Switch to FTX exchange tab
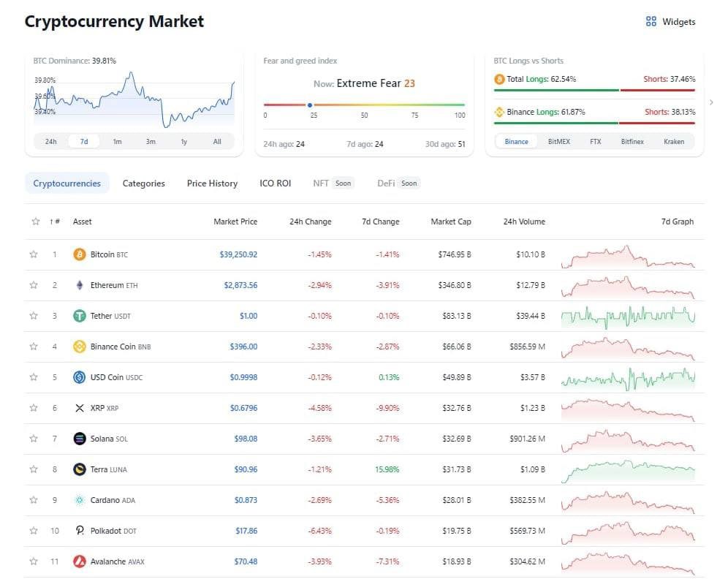This screenshot has height=579, width=728. 595,142
